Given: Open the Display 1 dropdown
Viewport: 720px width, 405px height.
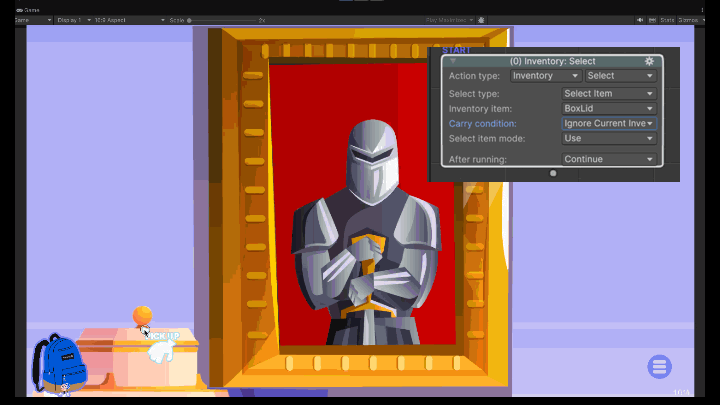Looking at the screenshot, I should [73, 20].
